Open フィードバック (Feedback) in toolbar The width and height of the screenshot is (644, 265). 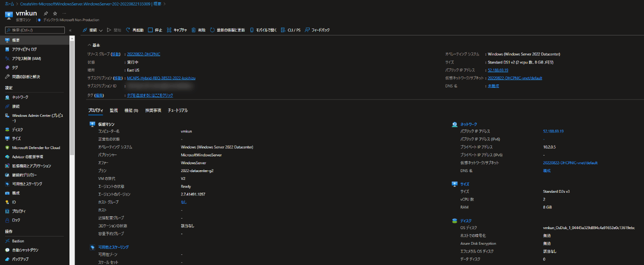317,30
